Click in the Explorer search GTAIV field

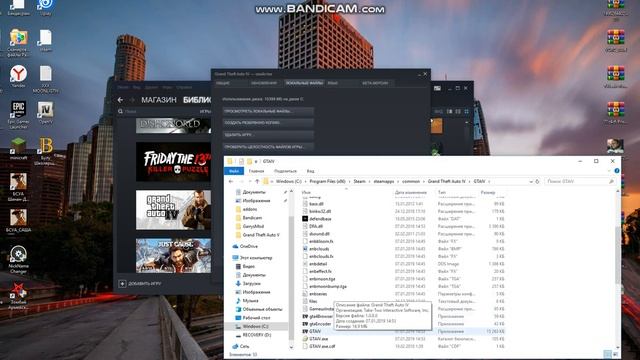pos(579,181)
